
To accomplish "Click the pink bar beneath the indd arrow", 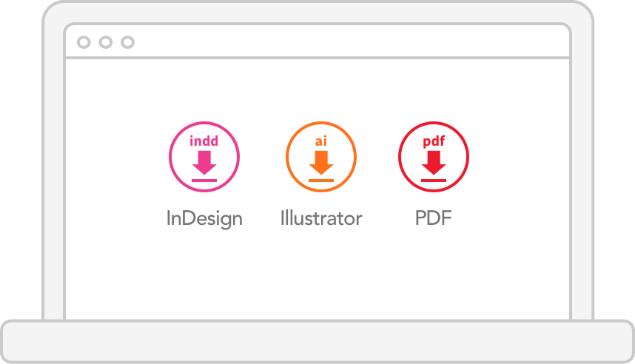I will point(204,181).
